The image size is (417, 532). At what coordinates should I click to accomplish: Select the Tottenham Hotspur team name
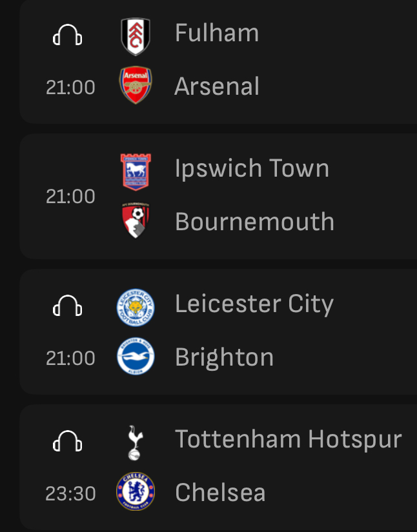pos(289,439)
